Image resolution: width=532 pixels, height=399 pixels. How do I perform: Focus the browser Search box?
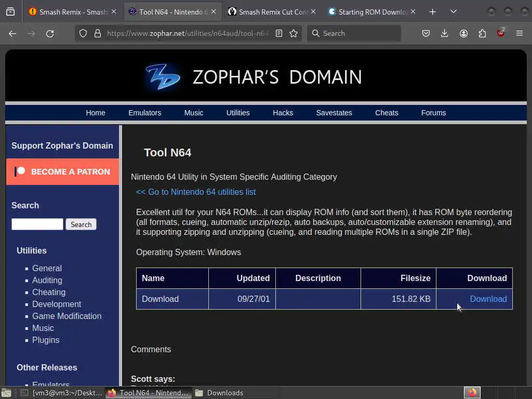coord(354,33)
